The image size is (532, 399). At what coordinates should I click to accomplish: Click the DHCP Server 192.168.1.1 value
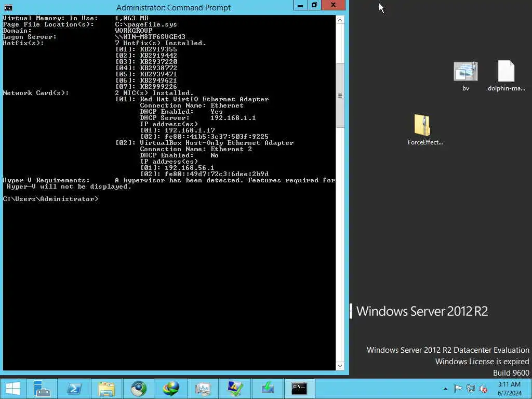click(233, 118)
